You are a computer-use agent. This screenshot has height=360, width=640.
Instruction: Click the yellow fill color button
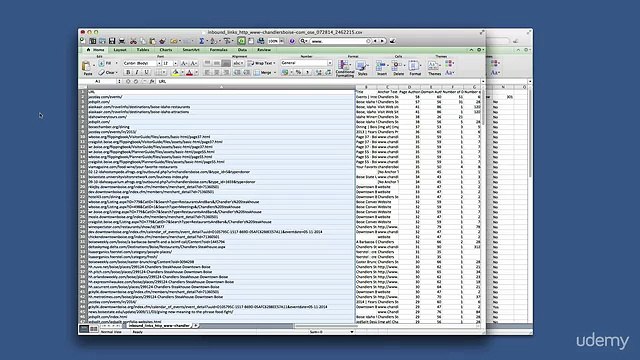point(176,73)
